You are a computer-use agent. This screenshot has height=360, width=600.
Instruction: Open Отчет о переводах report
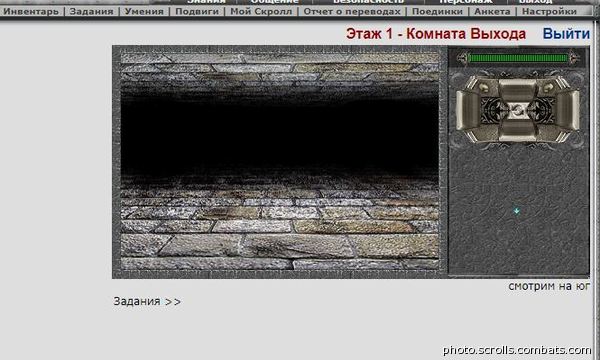point(352,11)
